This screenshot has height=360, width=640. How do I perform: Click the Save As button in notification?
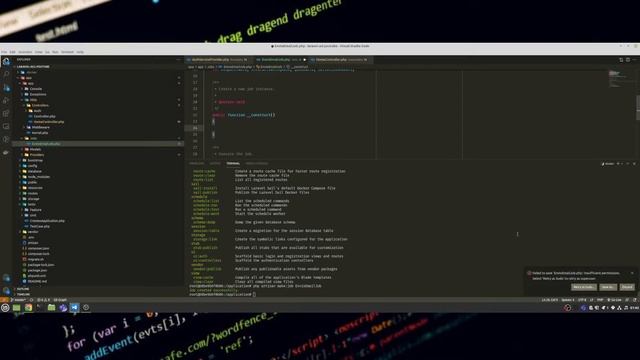click(x=608, y=287)
